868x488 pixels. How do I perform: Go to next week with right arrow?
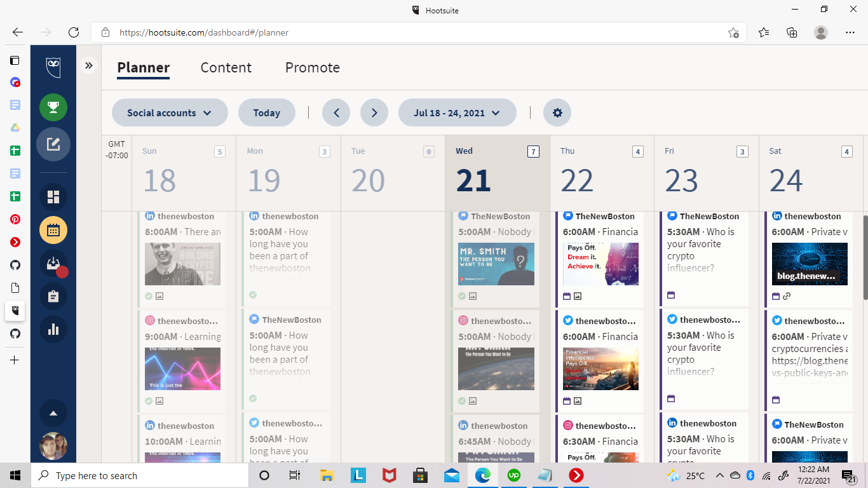coord(374,112)
